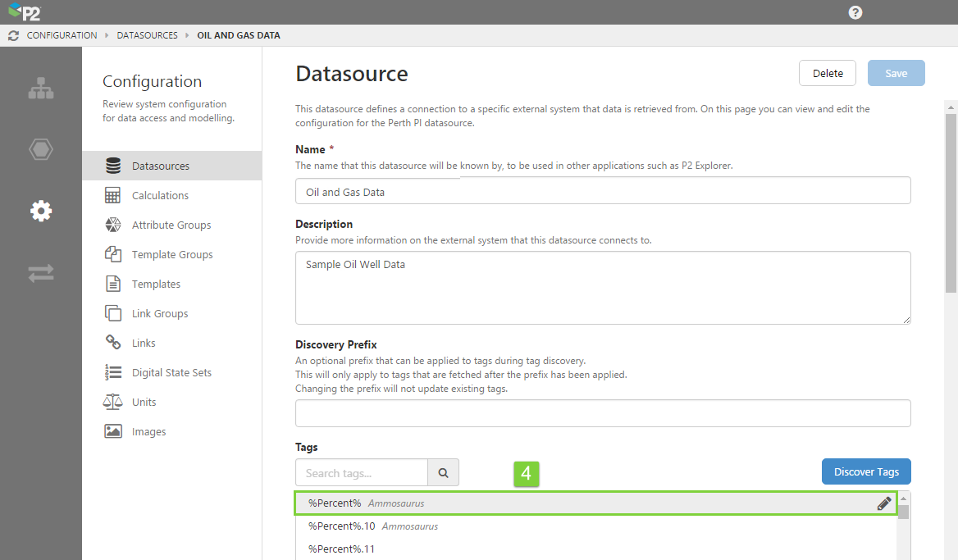Viewport: 958px width, 560px height.
Task: Go to Calculations in Configuration menu
Action: (160, 195)
